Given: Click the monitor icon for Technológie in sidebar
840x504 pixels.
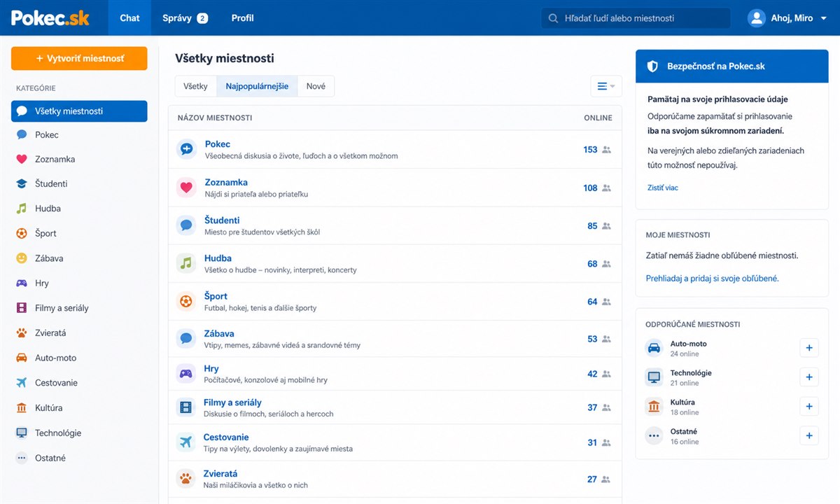Looking at the screenshot, I should (22, 433).
